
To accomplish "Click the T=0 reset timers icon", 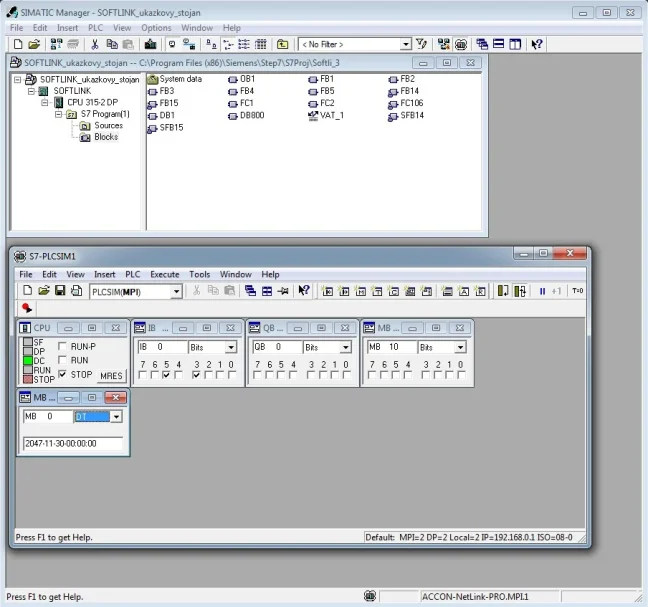I will (577, 291).
